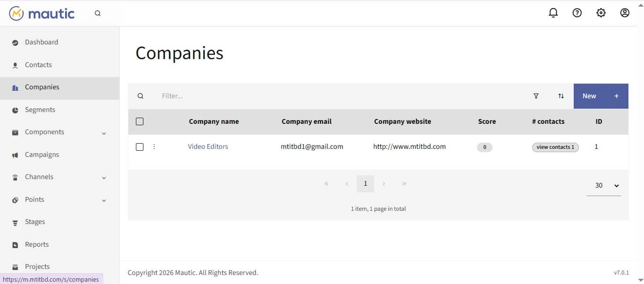Open the help question mark icon
644x284 pixels.
[577, 13]
